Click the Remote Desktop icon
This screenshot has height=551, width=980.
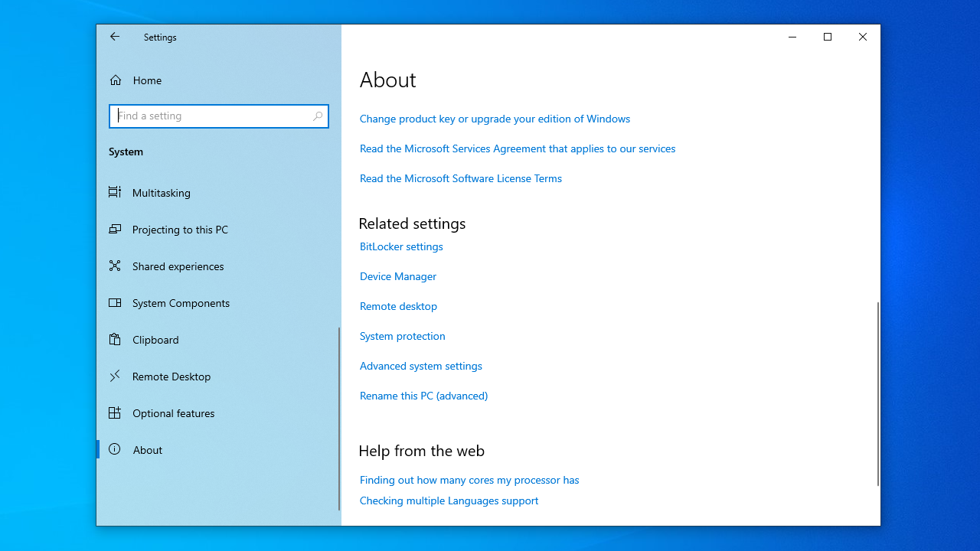click(x=115, y=377)
